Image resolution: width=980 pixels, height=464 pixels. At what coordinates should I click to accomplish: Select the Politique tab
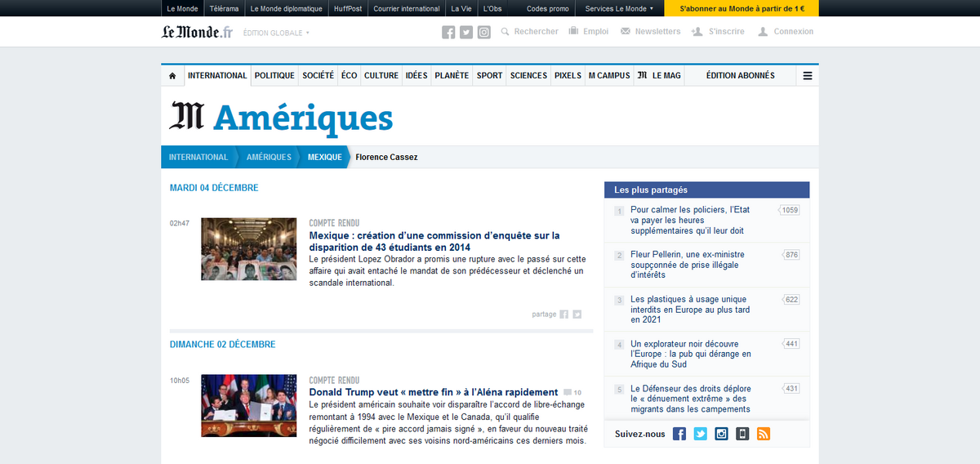274,75
